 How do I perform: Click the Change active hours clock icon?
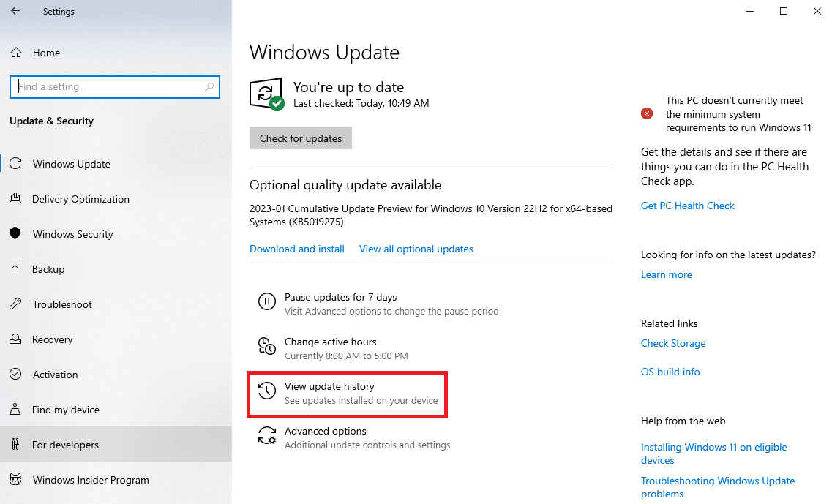pos(267,346)
